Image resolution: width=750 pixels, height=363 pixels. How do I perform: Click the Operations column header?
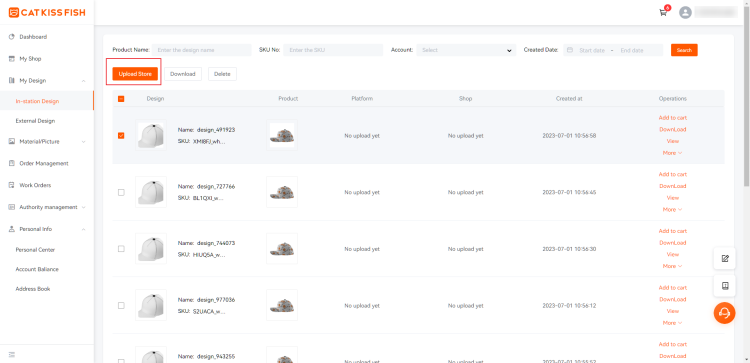pos(673,99)
